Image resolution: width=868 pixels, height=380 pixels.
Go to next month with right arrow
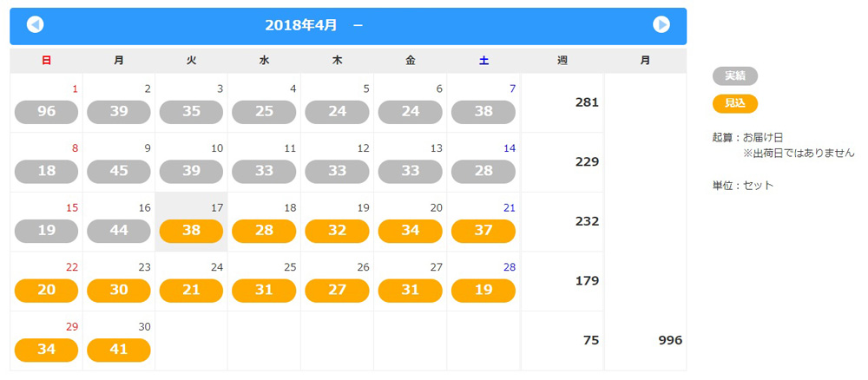pyautogui.click(x=661, y=25)
